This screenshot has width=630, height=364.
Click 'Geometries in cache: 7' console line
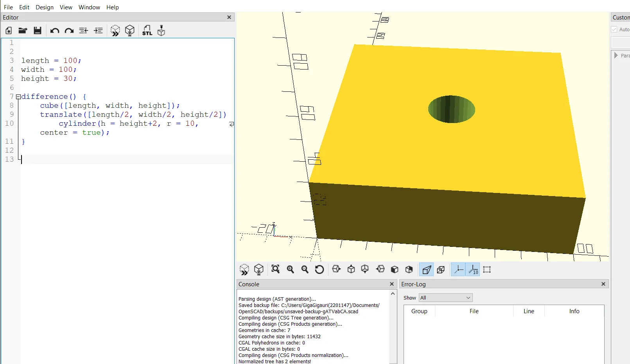pos(264,330)
